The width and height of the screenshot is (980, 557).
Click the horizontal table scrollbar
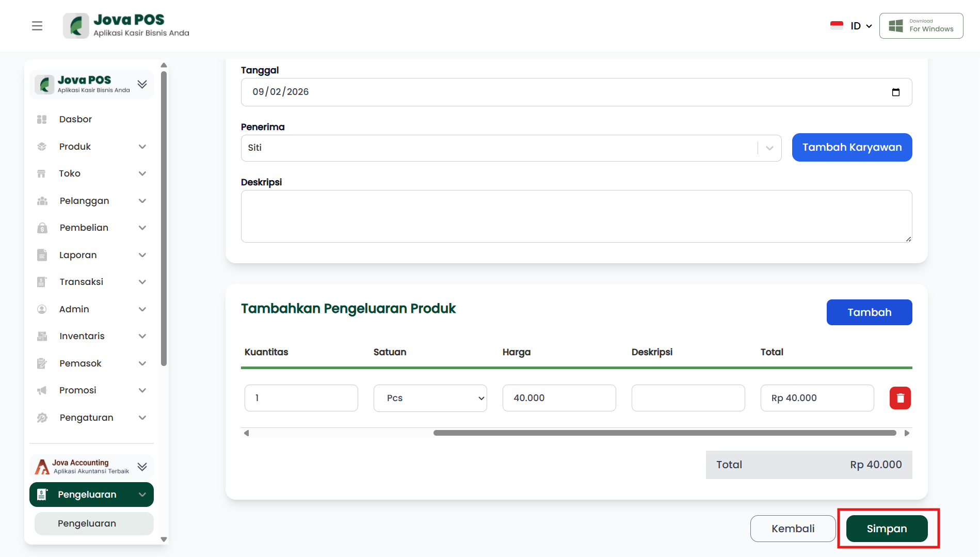pos(664,433)
